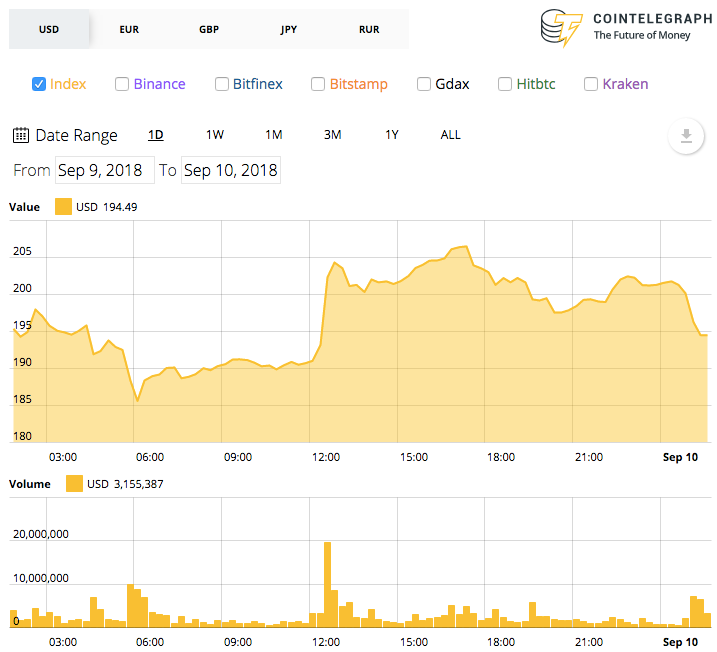Screen dimensions: 717x652
Task: Click the yellow Value legend swatch
Action: click(63, 207)
